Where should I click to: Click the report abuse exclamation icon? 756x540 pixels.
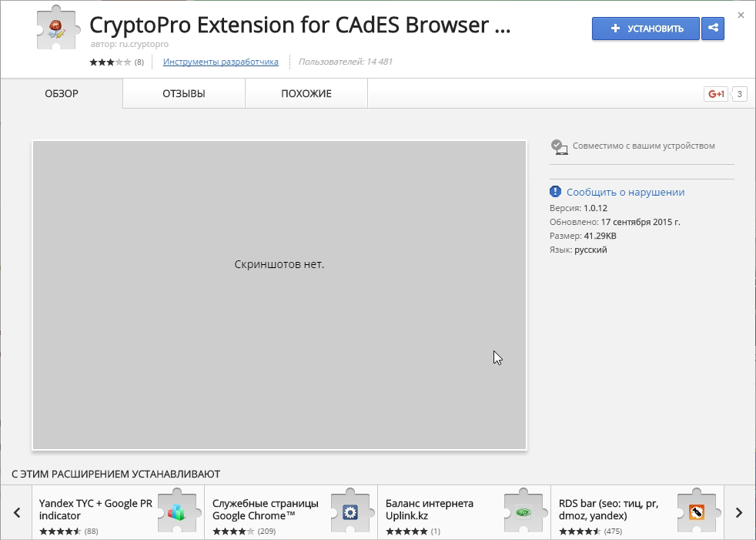pyautogui.click(x=556, y=192)
